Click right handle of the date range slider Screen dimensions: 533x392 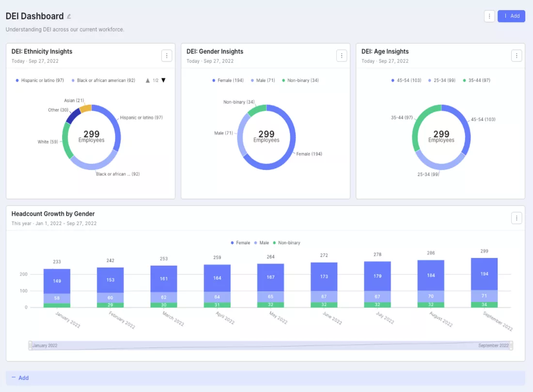(511, 346)
